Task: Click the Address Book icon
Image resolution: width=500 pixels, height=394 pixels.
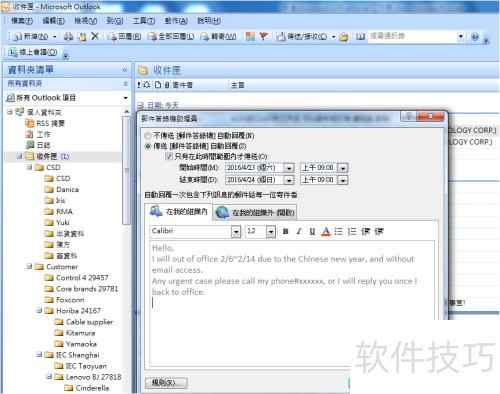Action: [x=360, y=36]
